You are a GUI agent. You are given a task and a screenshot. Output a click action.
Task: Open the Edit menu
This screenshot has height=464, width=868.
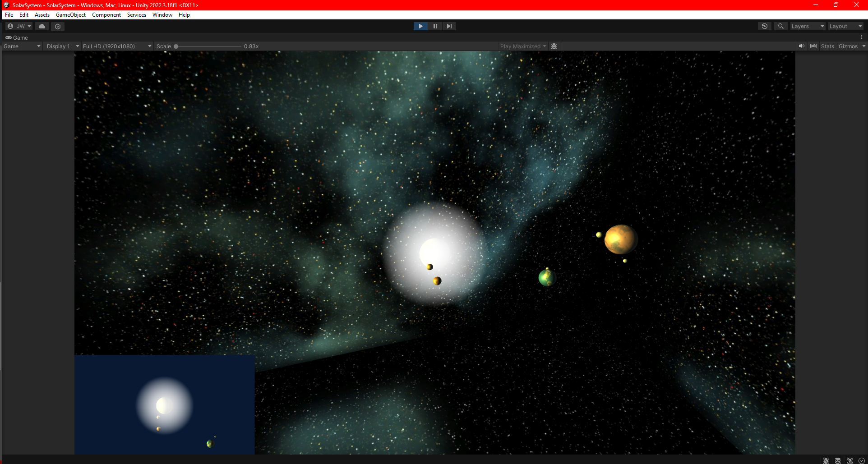[x=24, y=15]
